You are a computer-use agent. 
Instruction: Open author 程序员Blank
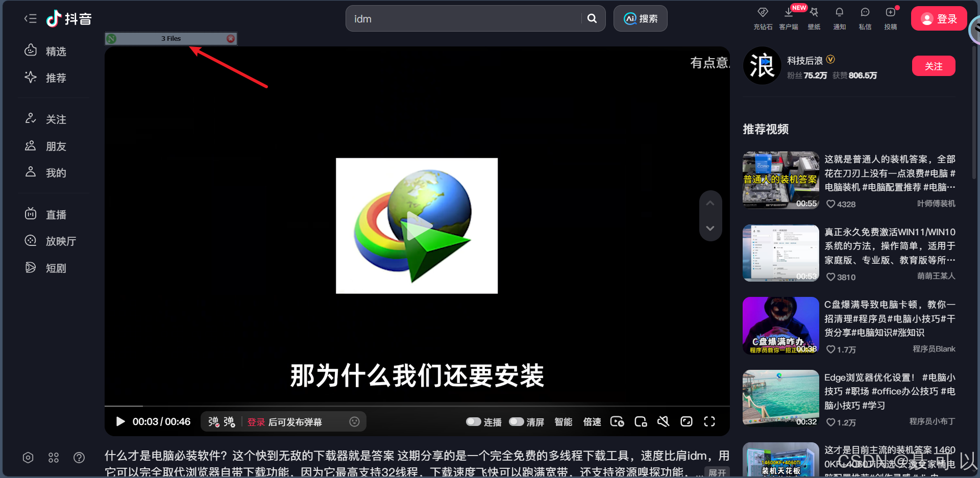coord(934,349)
